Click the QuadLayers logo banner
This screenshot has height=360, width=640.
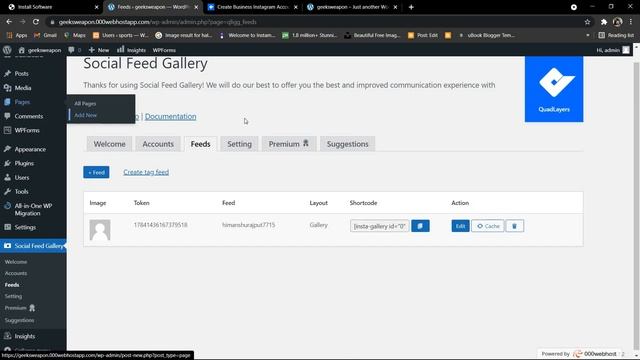tap(554, 89)
